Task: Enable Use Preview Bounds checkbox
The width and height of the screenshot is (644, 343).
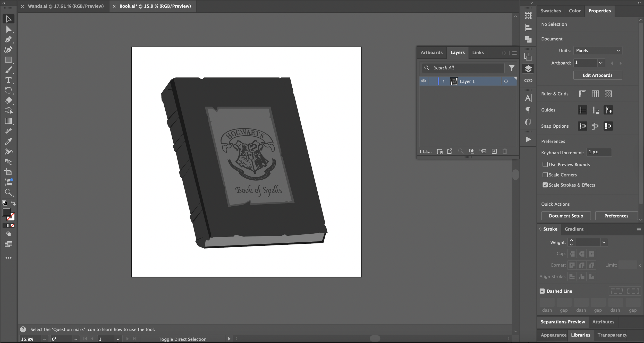Action: point(545,164)
